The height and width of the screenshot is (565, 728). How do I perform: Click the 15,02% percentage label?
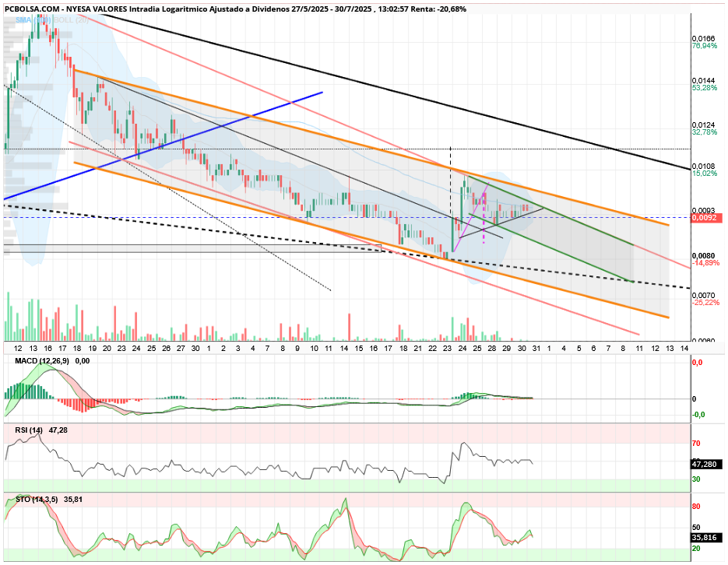(705, 173)
